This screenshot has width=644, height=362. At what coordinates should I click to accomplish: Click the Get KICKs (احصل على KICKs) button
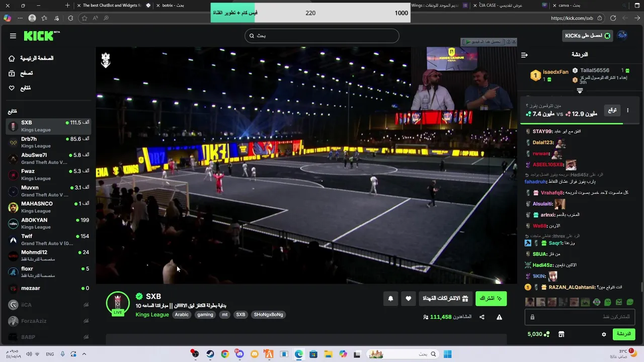click(x=587, y=36)
